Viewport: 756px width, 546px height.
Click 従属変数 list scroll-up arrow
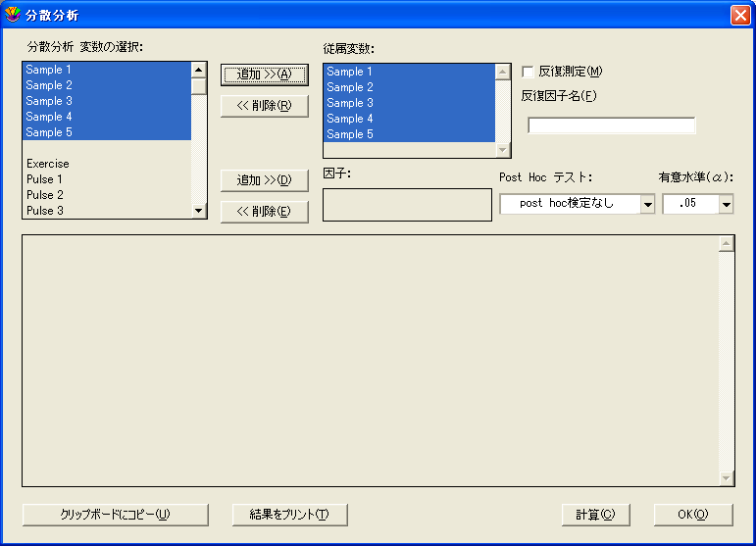[502, 72]
